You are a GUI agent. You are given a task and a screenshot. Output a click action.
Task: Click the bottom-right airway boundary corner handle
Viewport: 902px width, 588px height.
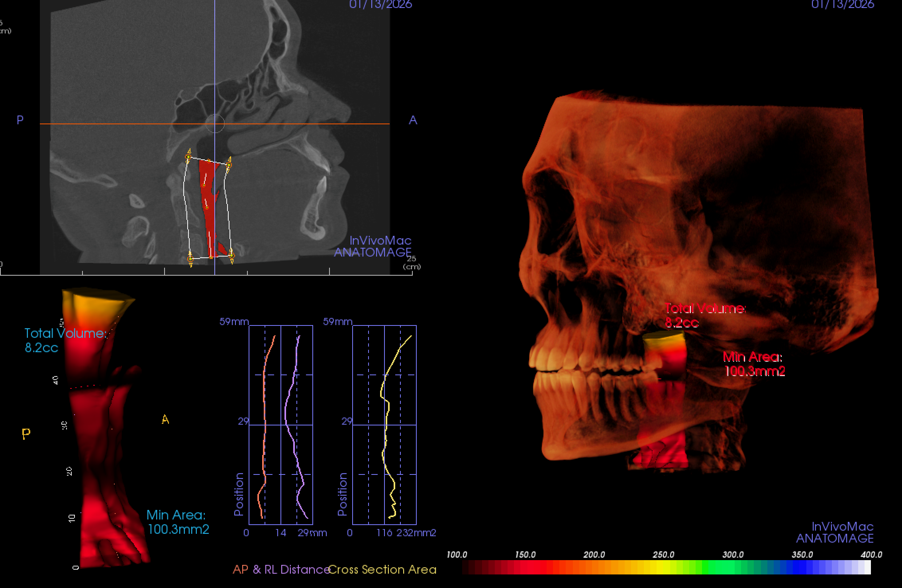[231, 256]
